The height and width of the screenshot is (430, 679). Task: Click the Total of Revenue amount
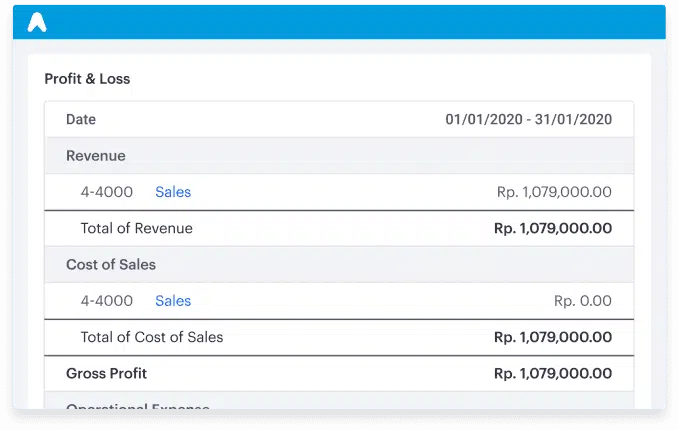click(553, 228)
